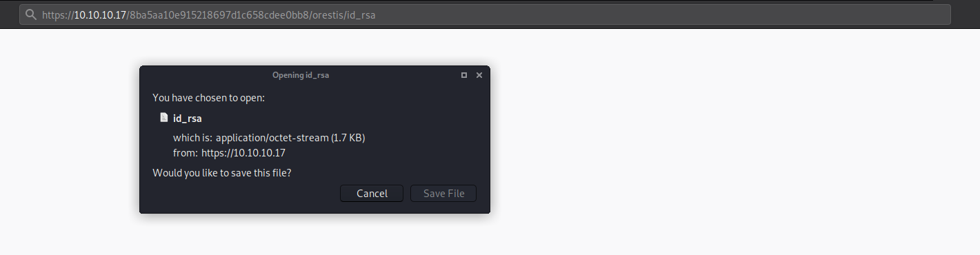Click the Save File button

[x=443, y=194]
